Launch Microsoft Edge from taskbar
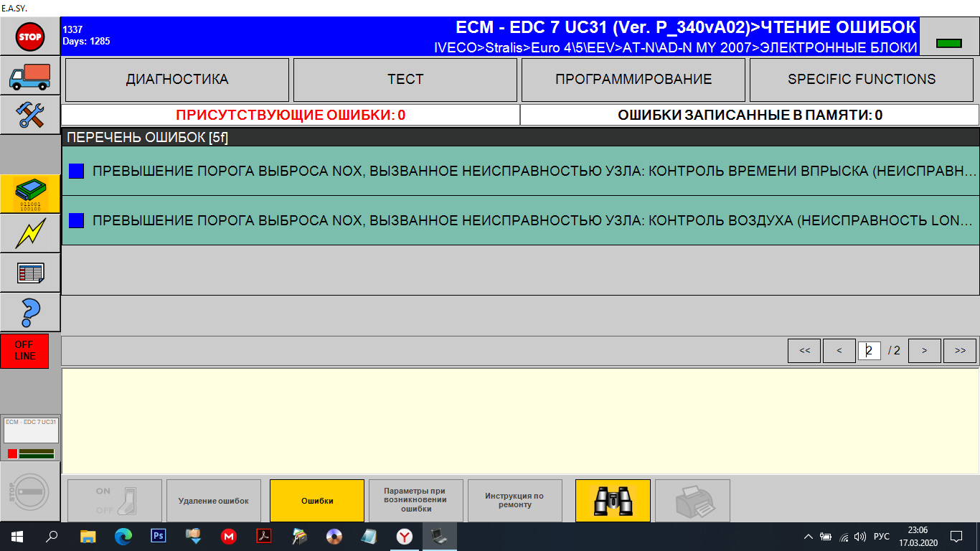The height and width of the screenshot is (551, 980). [x=123, y=537]
